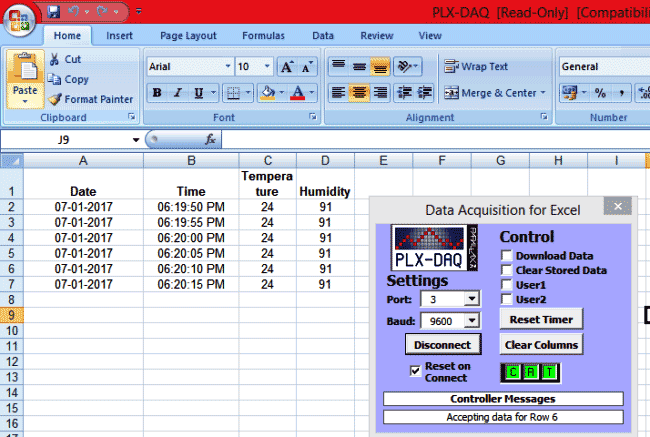Open the Data ribbon tab
Image resolution: width=650 pixels, height=437 pixels.
pyautogui.click(x=323, y=36)
